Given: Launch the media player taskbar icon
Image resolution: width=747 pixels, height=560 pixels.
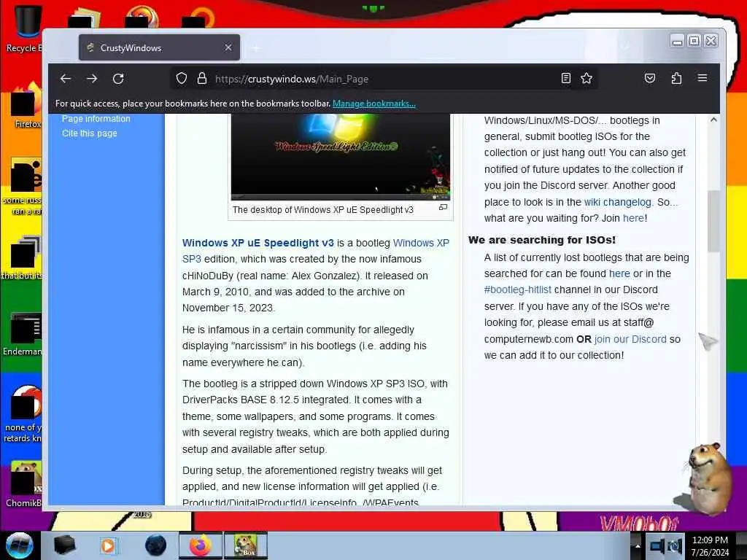Looking at the screenshot, I should (x=108, y=545).
